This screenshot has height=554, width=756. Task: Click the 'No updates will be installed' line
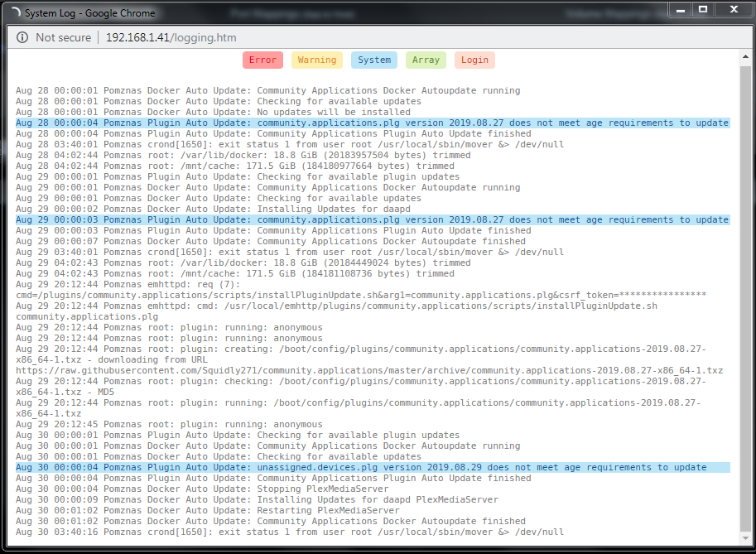[x=213, y=112]
